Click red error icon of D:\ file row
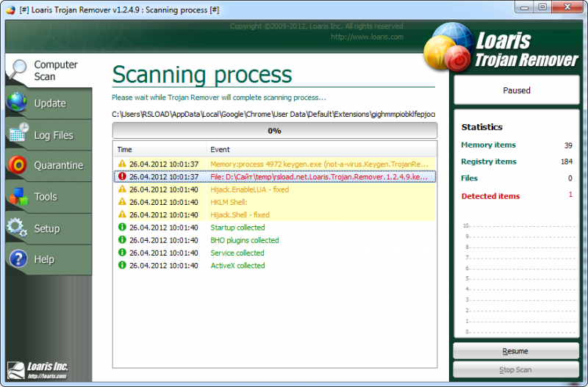 122,176
